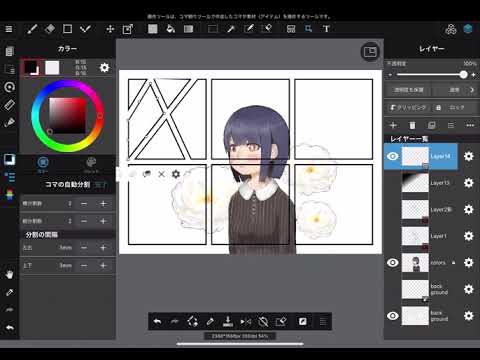The height and width of the screenshot is (360, 480).
Task: Toggle the layer list reorder icon
Action: tap(451, 125)
